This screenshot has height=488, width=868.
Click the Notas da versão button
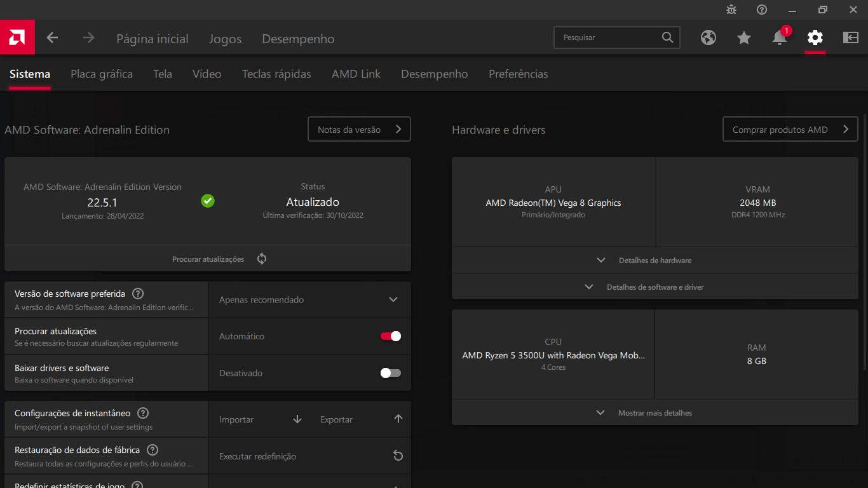coord(359,130)
